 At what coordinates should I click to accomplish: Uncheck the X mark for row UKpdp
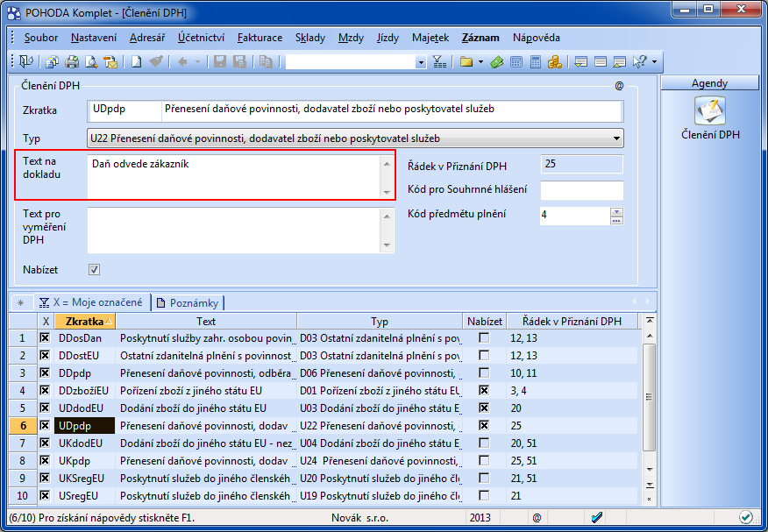46,460
